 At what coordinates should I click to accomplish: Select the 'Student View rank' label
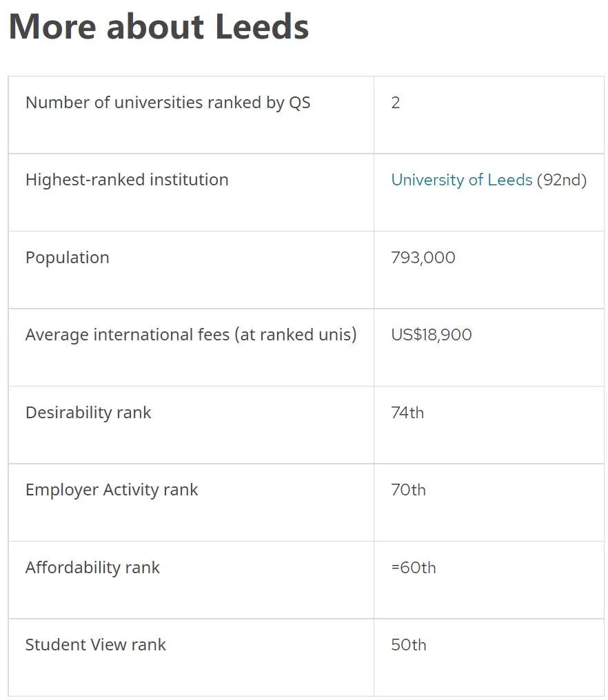pyautogui.click(x=96, y=645)
